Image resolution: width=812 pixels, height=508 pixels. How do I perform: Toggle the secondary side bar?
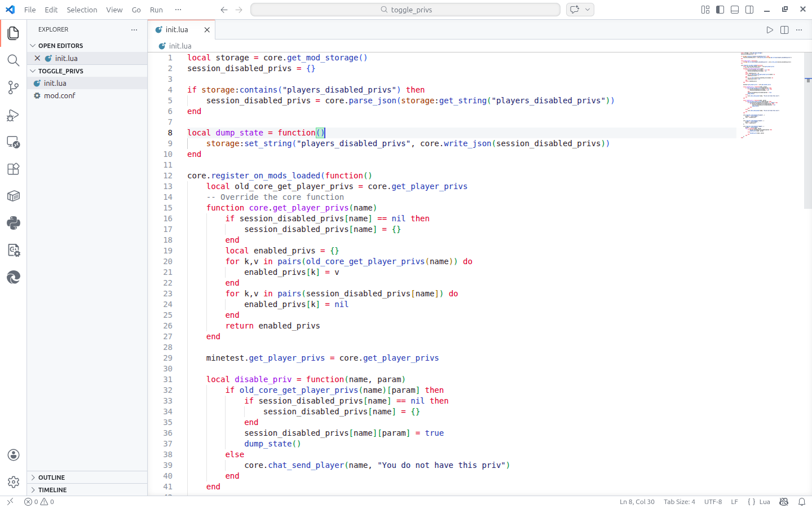(749, 10)
